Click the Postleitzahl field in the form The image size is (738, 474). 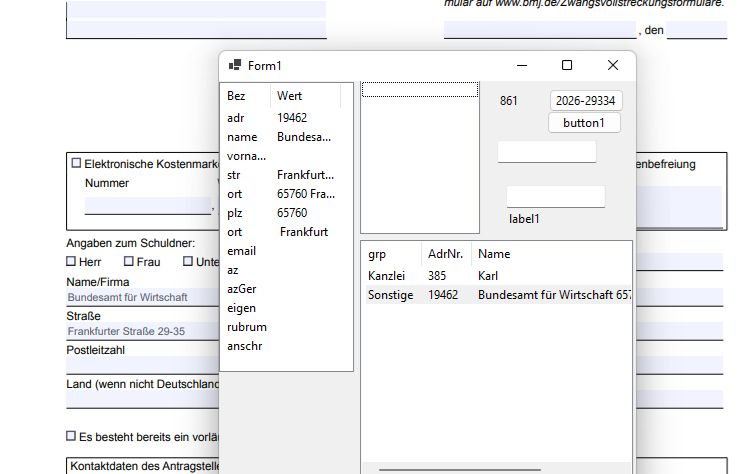[143, 365]
